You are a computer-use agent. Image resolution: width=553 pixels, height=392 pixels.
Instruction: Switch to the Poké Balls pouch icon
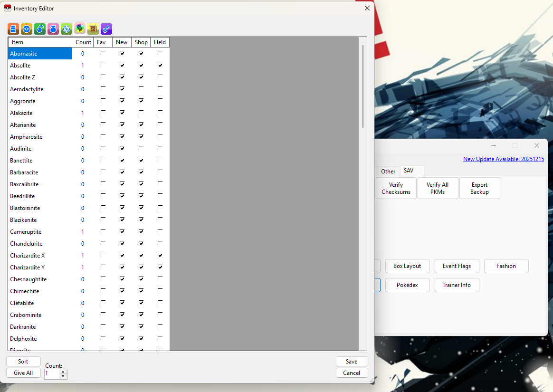tap(27, 29)
